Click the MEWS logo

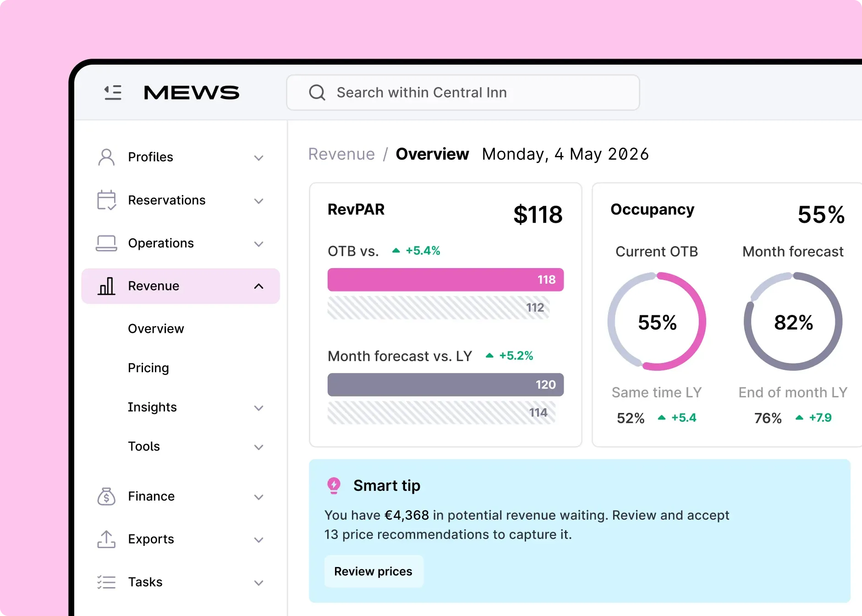pyautogui.click(x=192, y=93)
